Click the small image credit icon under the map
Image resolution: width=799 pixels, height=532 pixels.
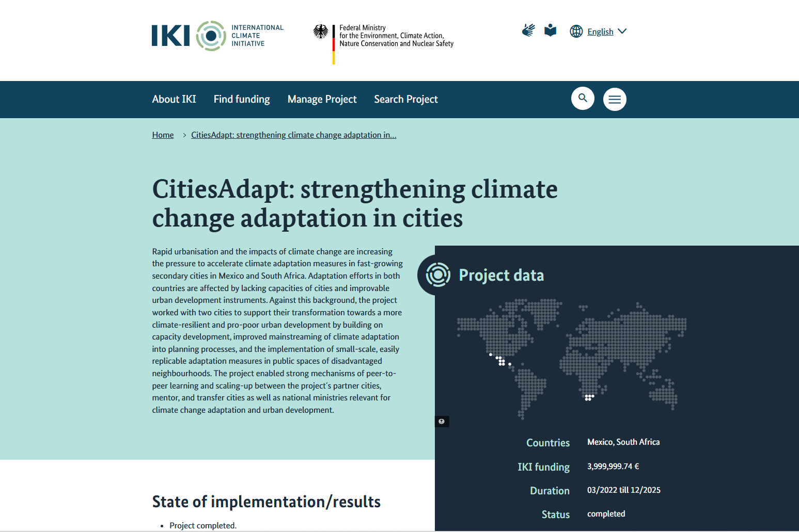[x=442, y=422]
